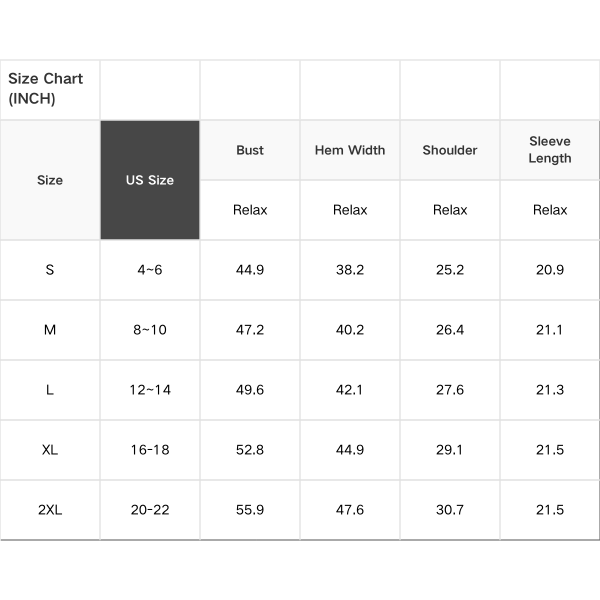This screenshot has height=600, width=600.
Task: Select the bust value "55.9"
Action: pyautogui.click(x=250, y=510)
